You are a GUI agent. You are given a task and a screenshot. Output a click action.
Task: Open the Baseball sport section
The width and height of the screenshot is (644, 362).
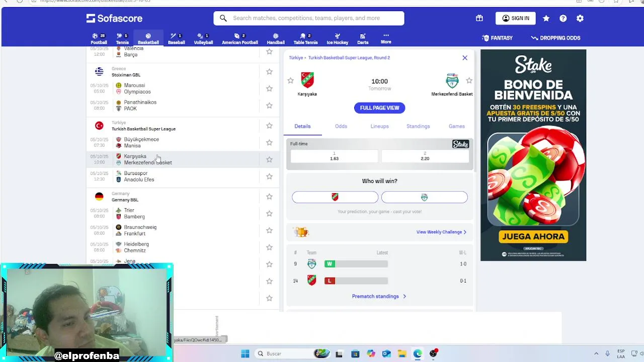click(176, 39)
